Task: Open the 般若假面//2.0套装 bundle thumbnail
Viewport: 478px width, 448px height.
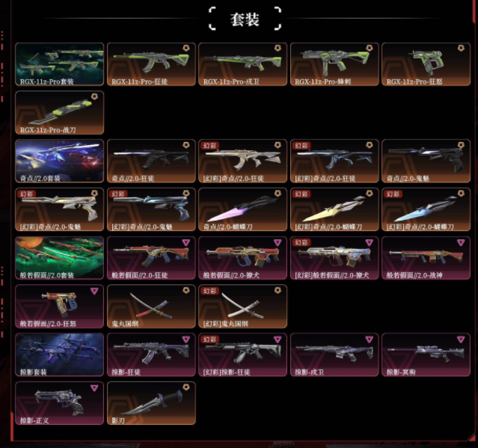Action: point(59,258)
